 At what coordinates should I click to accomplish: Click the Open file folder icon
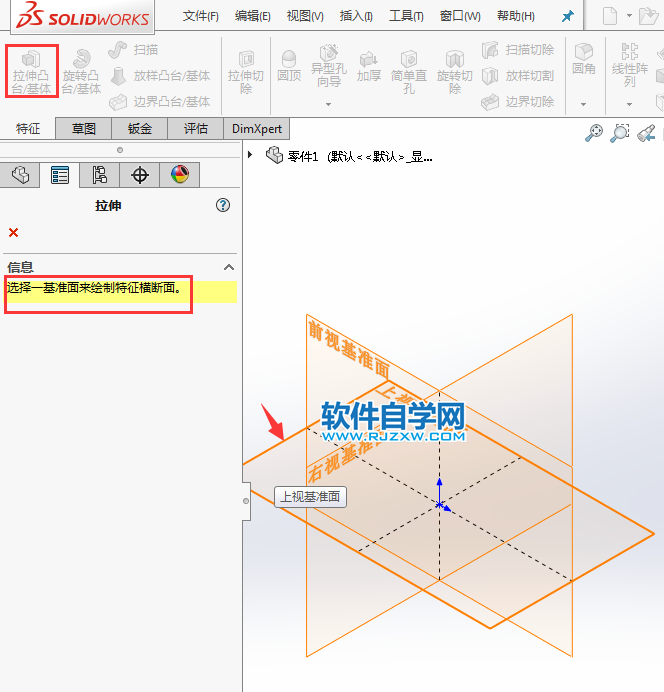[648, 16]
